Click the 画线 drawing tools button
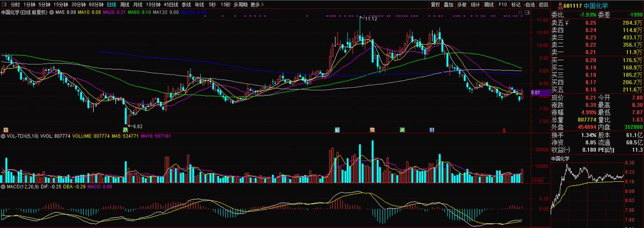 click(x=489, y=4)
